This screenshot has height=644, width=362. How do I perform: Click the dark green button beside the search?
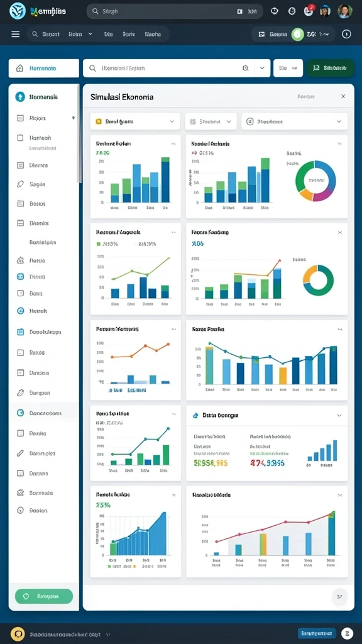pos(330,68)
